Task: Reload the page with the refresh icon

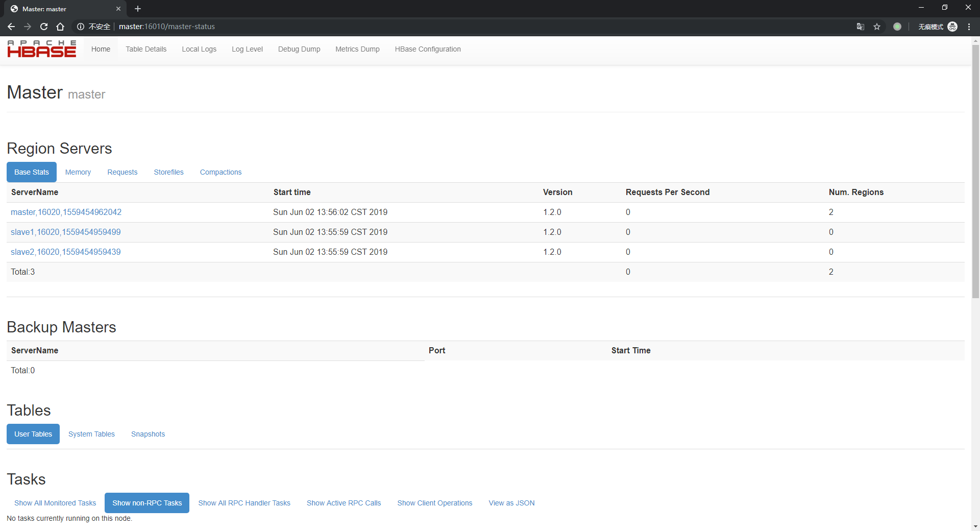Action: pyautogui.click(x=44, y=27)
